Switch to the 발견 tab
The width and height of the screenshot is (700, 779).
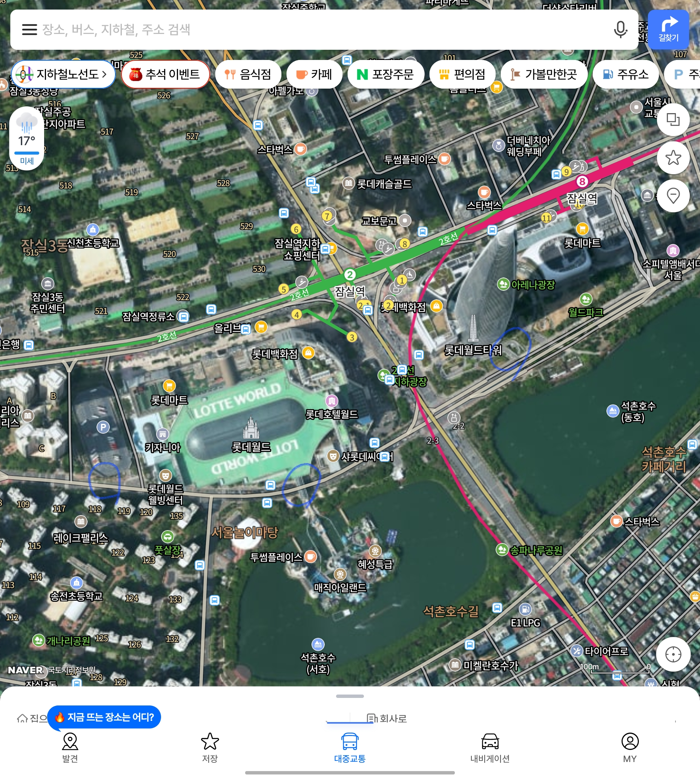(70, 747)
